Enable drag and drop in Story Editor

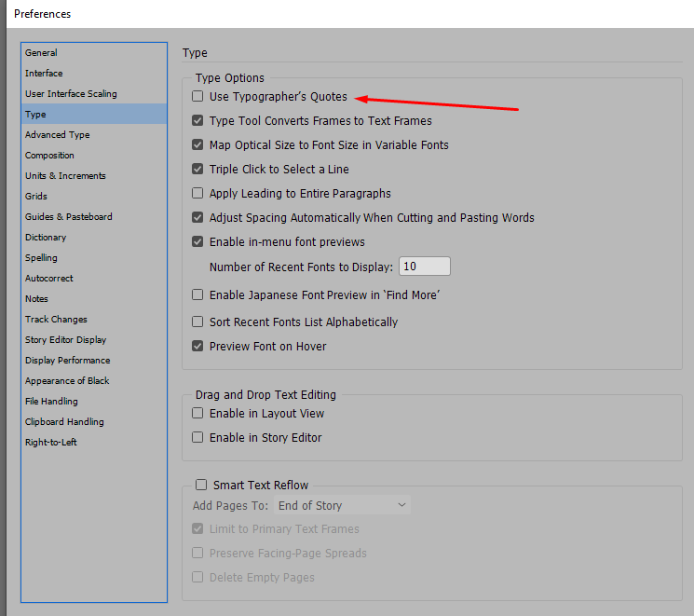click(197, 438)
